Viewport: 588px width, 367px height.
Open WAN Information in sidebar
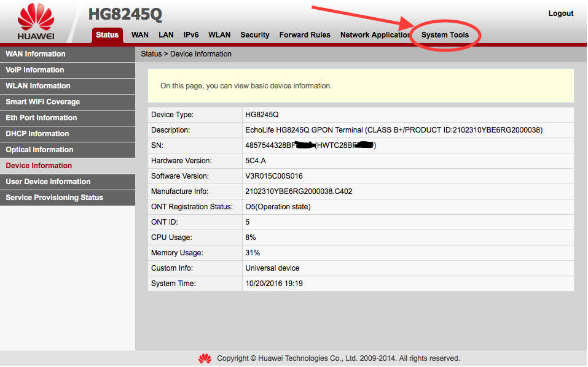36,54
